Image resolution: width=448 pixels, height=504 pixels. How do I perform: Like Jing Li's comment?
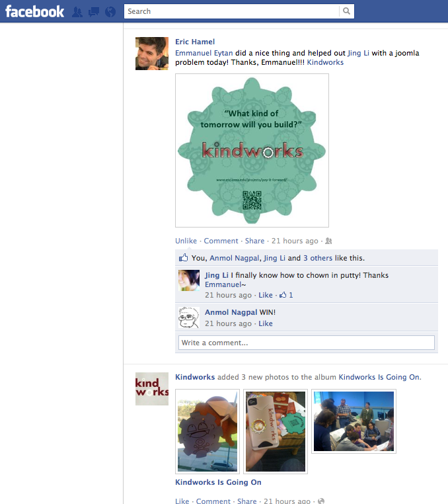(266, 295)
